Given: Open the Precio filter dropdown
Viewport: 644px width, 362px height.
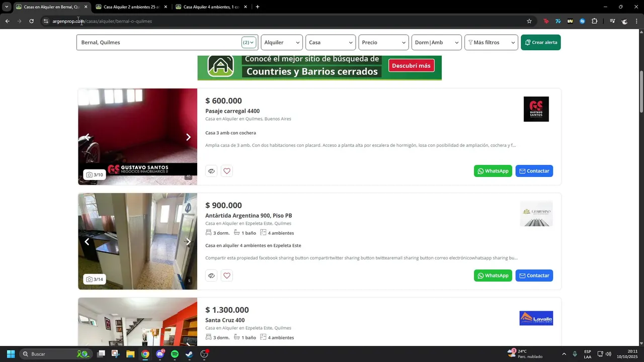Looking at the screenshot, I should coord(383,42).
